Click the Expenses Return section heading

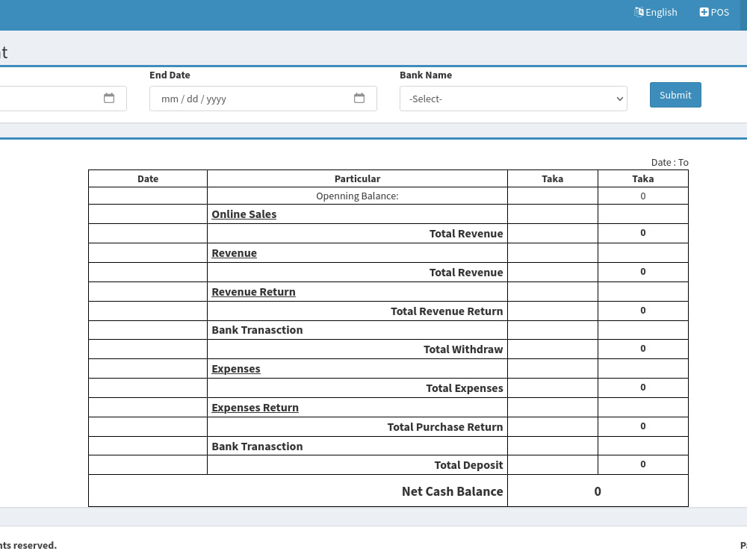point(255,408)
